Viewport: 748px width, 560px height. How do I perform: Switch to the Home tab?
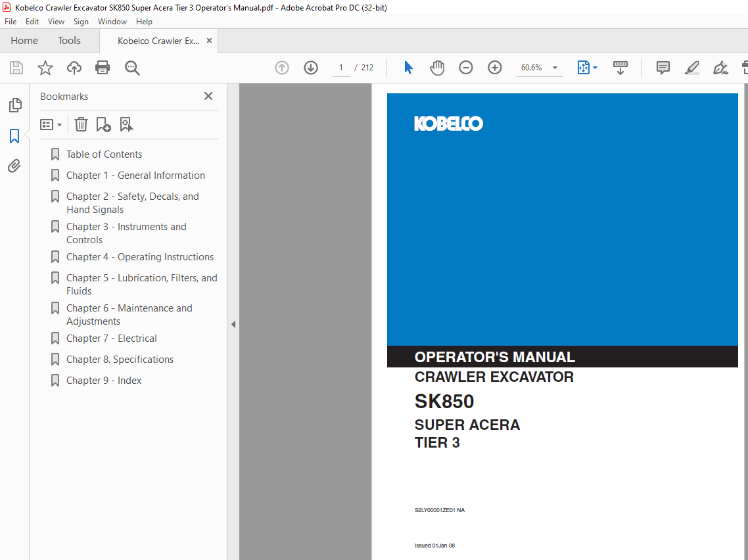tap(24, 41)
